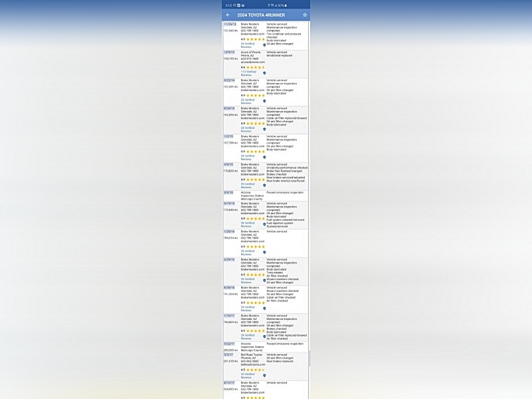The image size is (532, 399).
Task: Click the verified shield on the 5/19/15 entry
Action: 264,225
